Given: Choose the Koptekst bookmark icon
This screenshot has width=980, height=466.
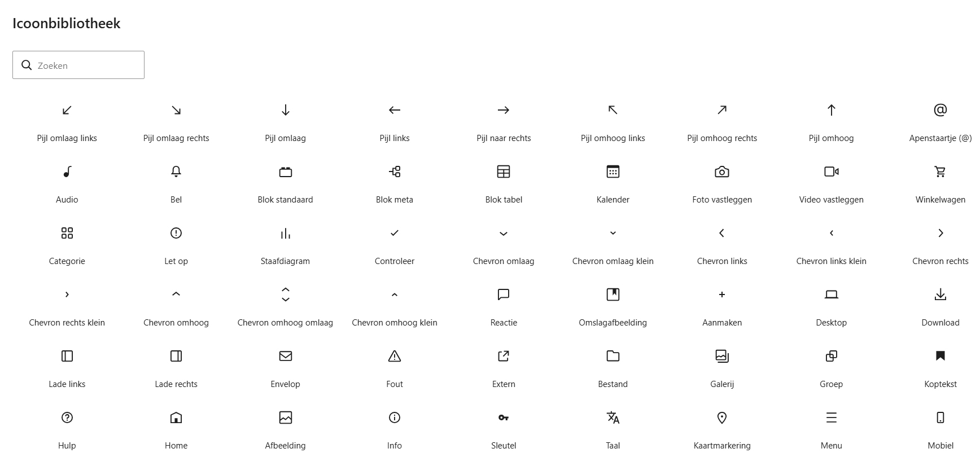Looking at the screenshot, I should [940, 356].
